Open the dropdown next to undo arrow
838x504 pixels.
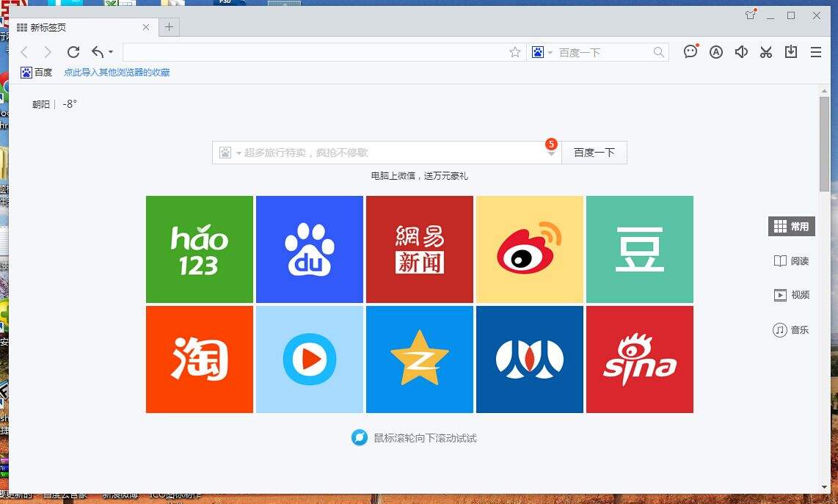(111, 52)
